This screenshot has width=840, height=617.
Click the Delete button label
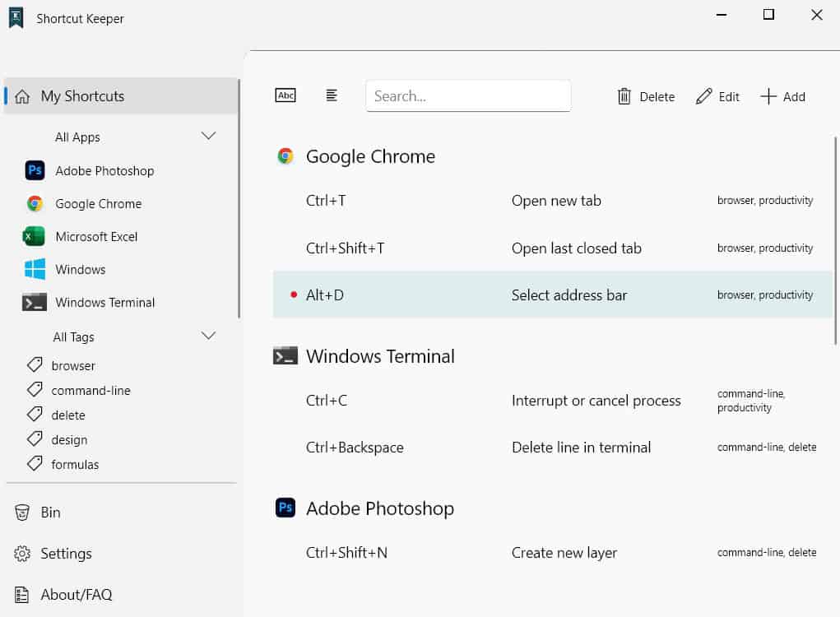[657, 97]
